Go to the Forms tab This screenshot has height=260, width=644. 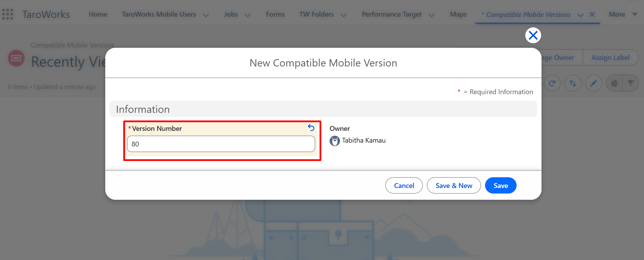[275, 14]
